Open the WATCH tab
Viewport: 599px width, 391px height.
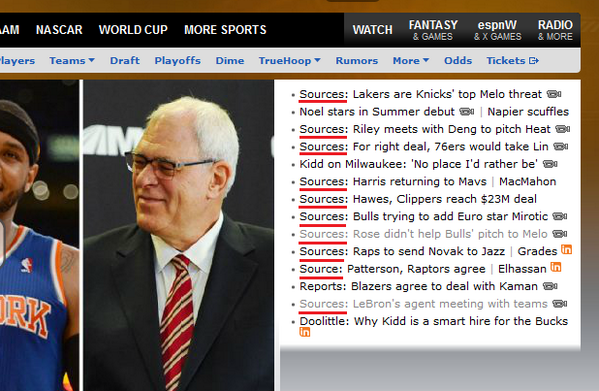tap(372, 30)
